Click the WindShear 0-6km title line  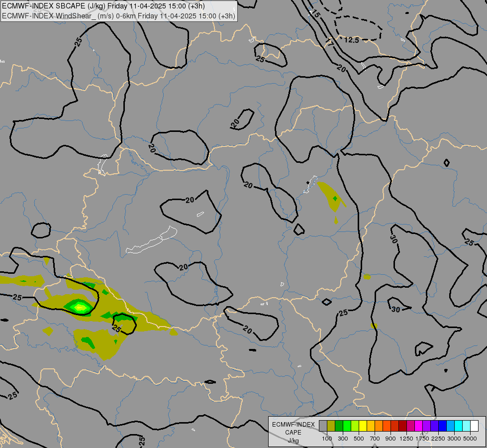[119, 16]
